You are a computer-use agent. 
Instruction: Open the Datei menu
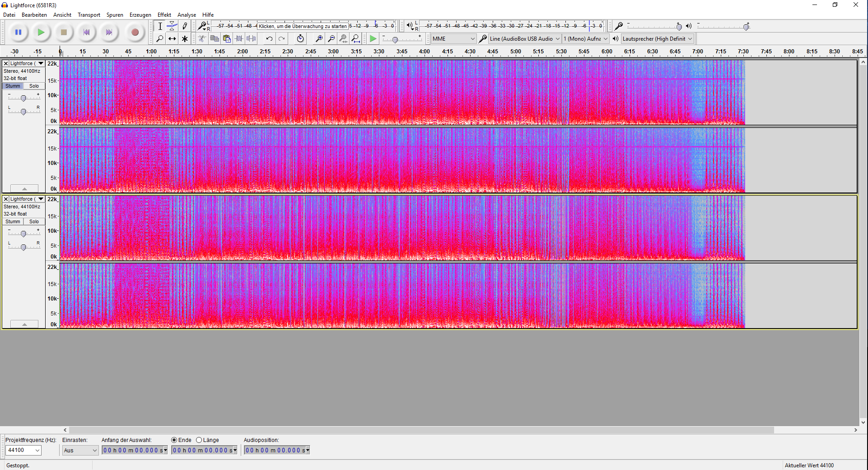(9, 15)
